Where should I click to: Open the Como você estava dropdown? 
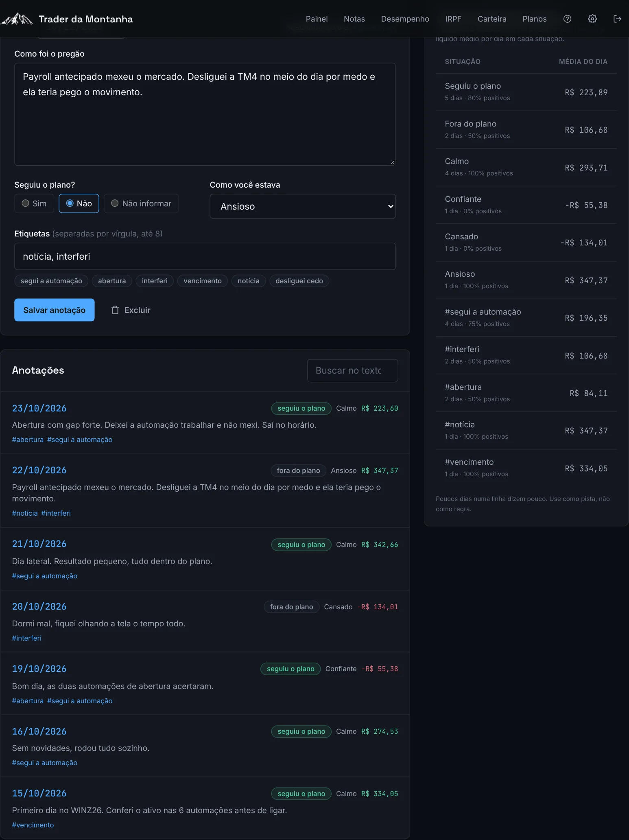[x=303, y=206]
